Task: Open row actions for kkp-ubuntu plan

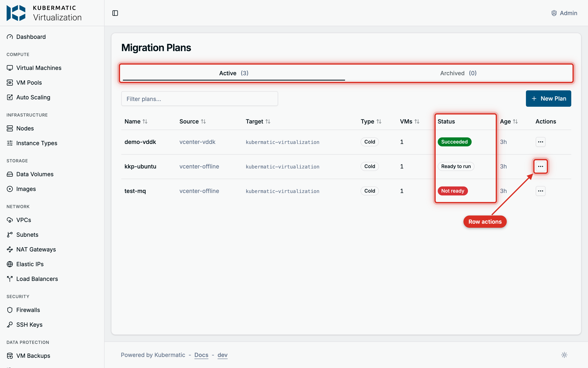Action: (x=540, y=166)
